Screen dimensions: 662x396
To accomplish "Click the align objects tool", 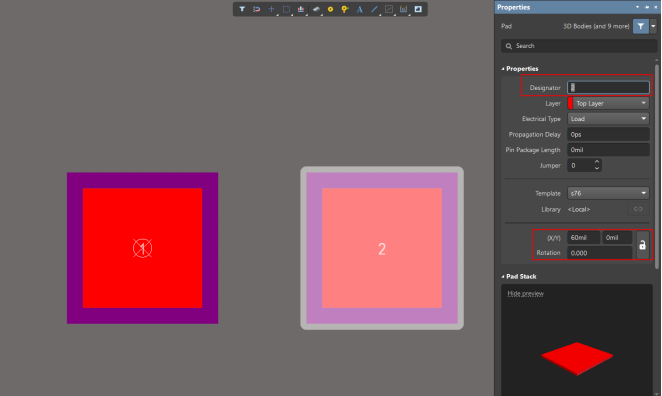I will coord(301,9).
